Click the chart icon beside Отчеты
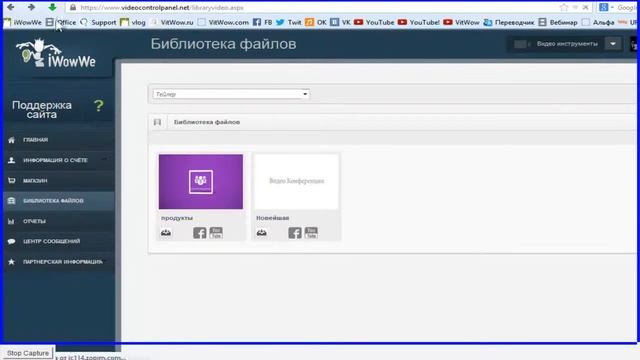640x360 pixels. pyautogui.click(x=11, y=221)
